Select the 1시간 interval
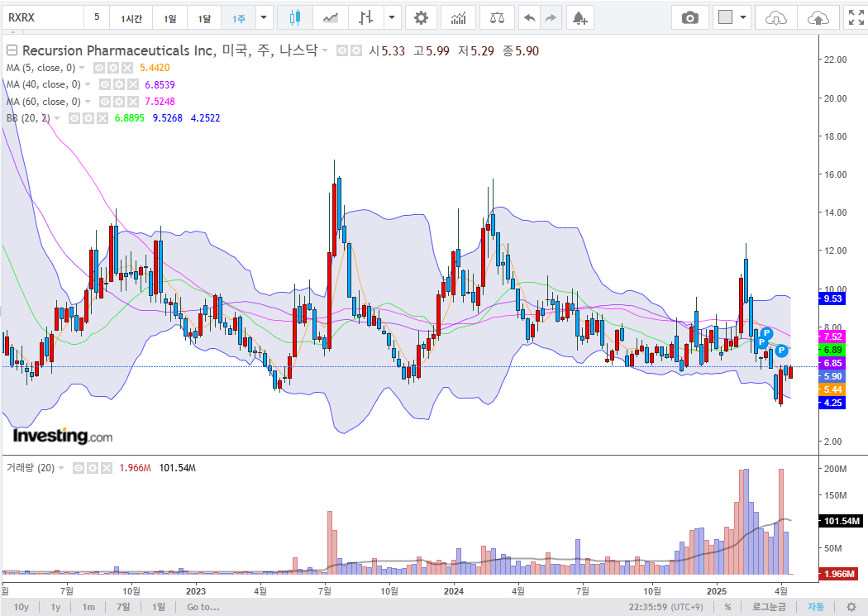The image size is (868, 616). pos(131,18)
